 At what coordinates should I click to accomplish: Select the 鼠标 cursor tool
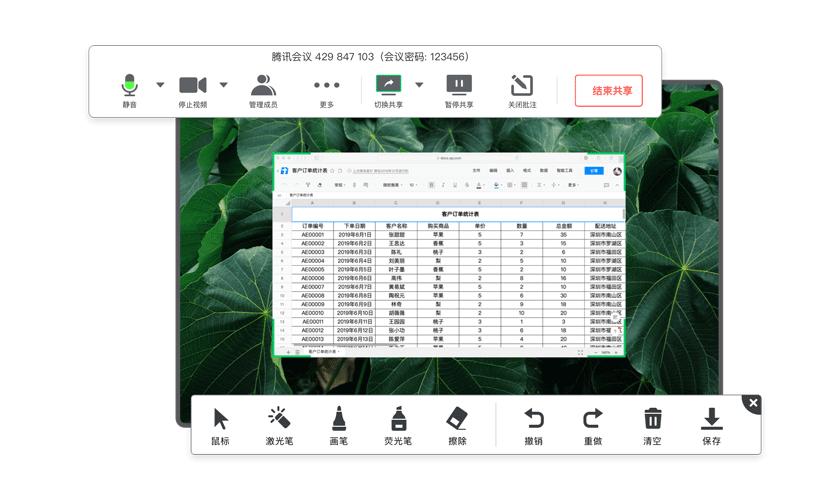tap(220, 420)
